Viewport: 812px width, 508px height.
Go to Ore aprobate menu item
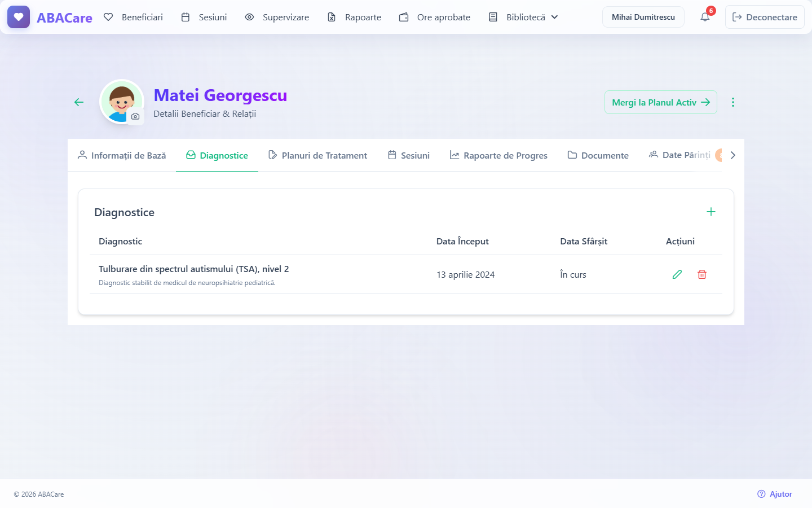pyautogui.click(x=435, y=17)
